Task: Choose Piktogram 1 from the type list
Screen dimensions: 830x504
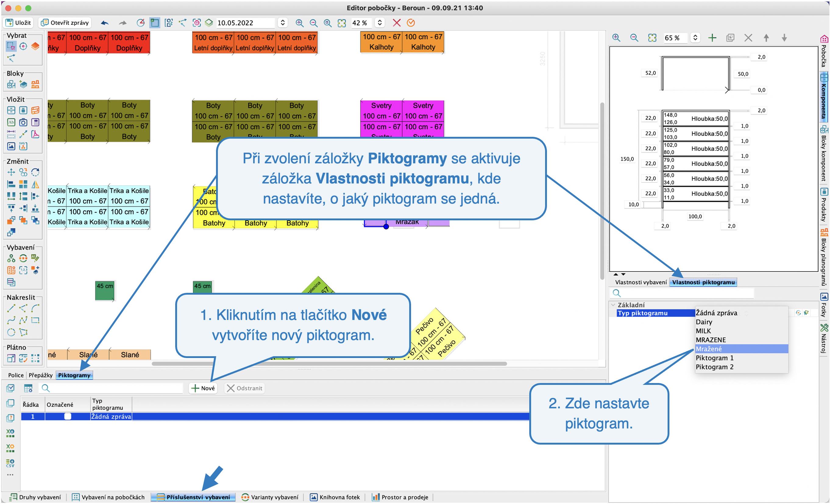Action: click(741, 358)
